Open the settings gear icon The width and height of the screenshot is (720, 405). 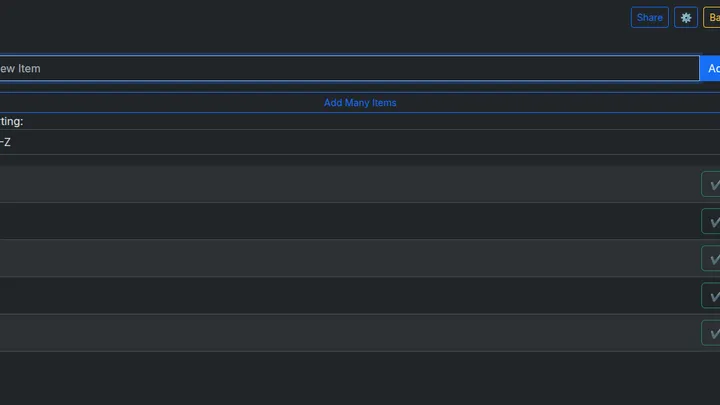(x=686, y=17)
